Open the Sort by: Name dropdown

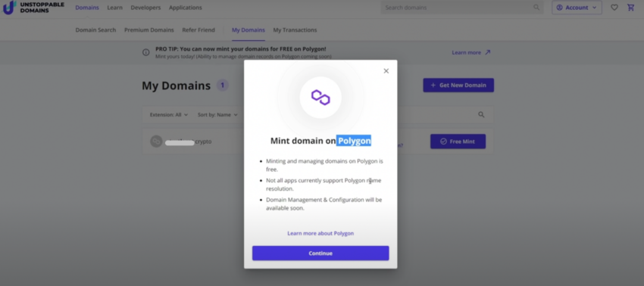pos(217,115)
